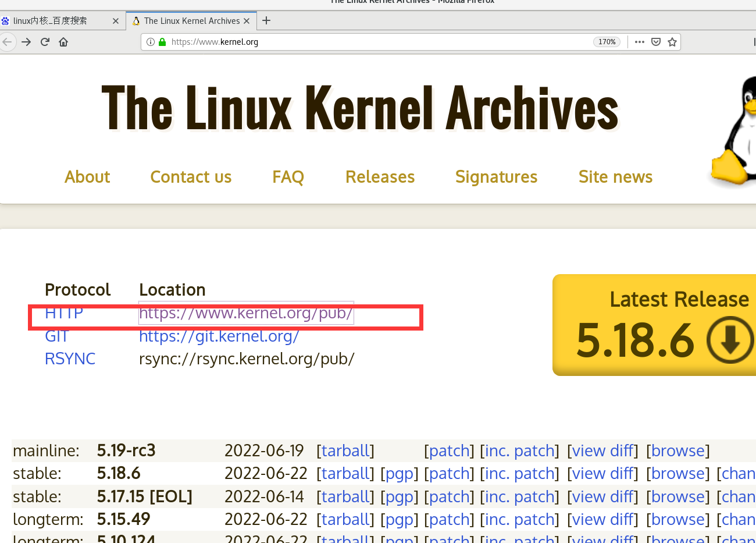Open inc. patch for longterm 5.15.49
Viewport: 756px width, 543px height.
(520, 520)
